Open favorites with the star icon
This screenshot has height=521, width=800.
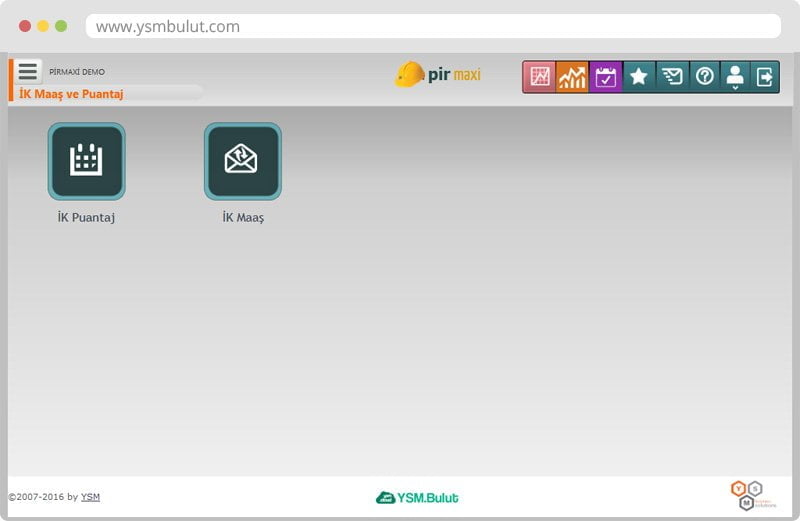639,77
